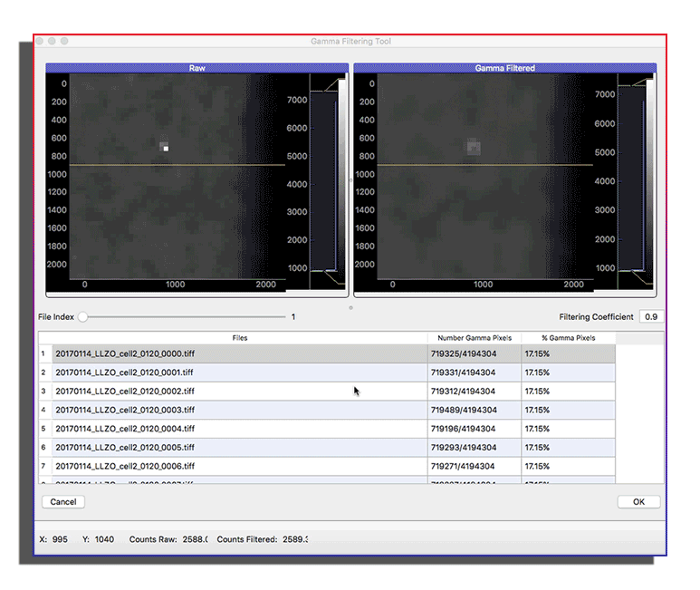Click the OK button
The height and width of the screenshot is (590, 700).
[x=638, y=501]
